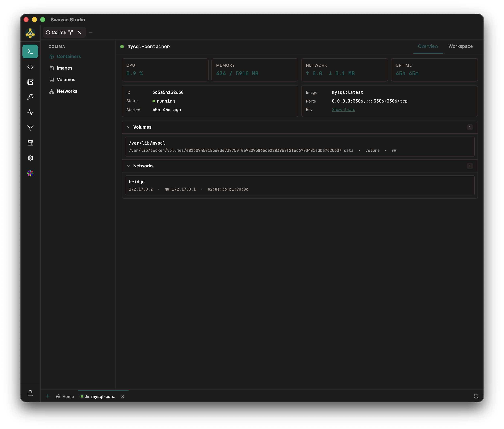504x429 pixels.
Task: Click the lock icon at sidebar bottom
Action: 30,393
